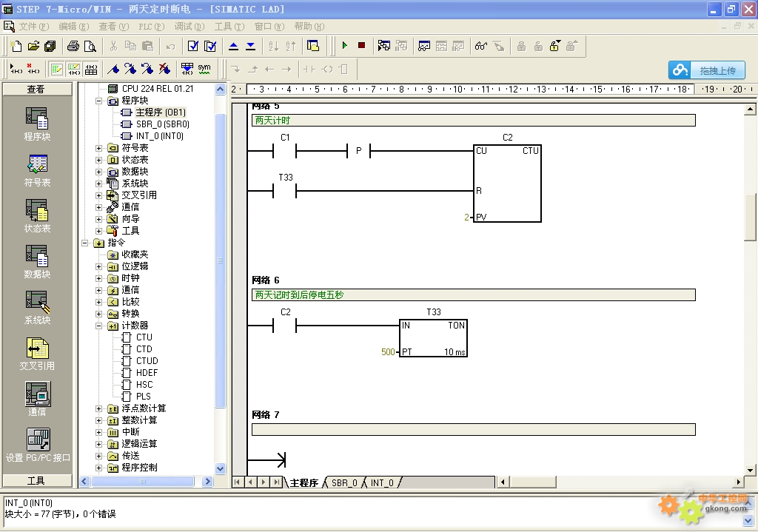This screenshot has width=758, height=532.
Task: Collapse the 计数器 instruction folder
Action: [99, 326]
